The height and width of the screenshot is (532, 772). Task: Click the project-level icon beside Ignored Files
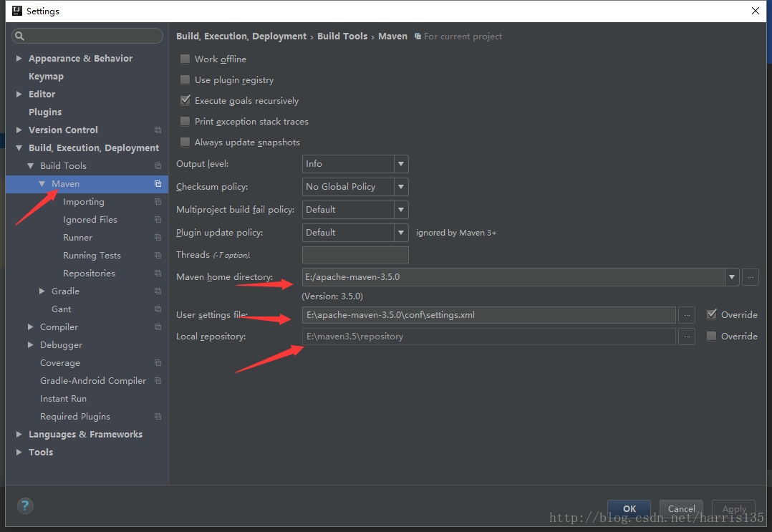point(158,220)
